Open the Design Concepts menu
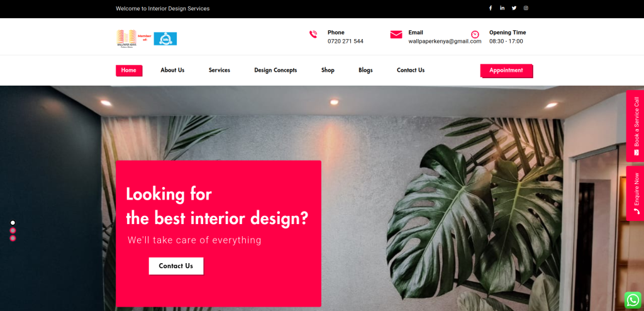Image resolution: width=644 pixels, height=311 pixels. coord(275,71)
